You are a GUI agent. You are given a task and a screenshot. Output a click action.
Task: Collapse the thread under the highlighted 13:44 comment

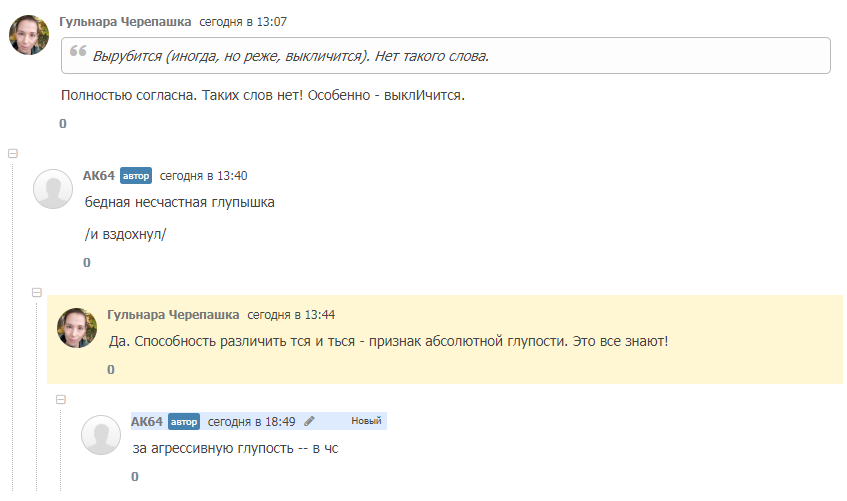tap(61, 399)
